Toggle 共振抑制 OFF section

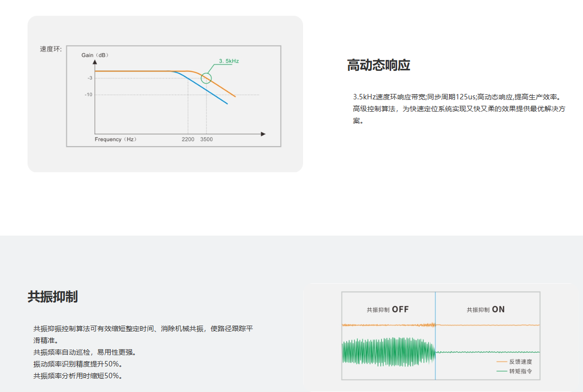(x=389, y=309)
